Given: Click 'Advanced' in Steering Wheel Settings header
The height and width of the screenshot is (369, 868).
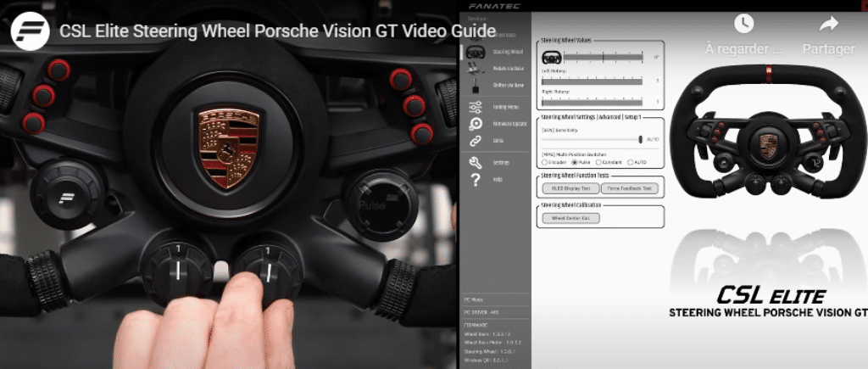Looking at the screenshot, I should tap(609, 117).
